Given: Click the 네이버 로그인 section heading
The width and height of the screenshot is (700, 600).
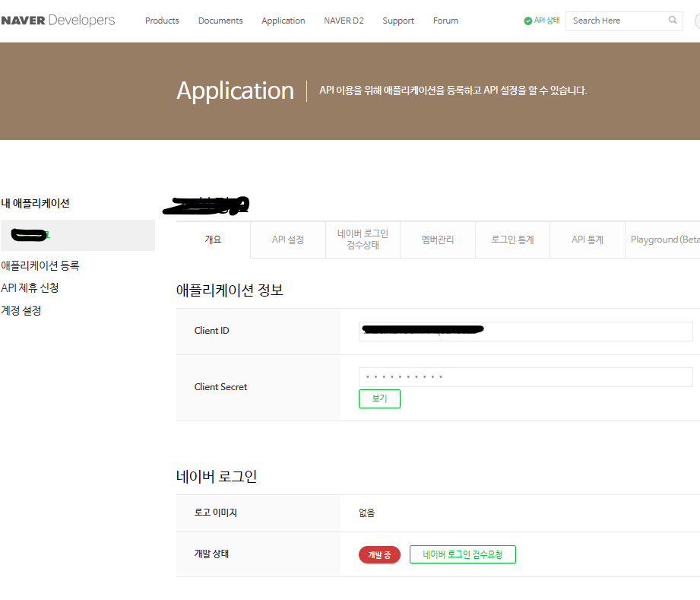Looking at the screenshot, I should 217,476.
